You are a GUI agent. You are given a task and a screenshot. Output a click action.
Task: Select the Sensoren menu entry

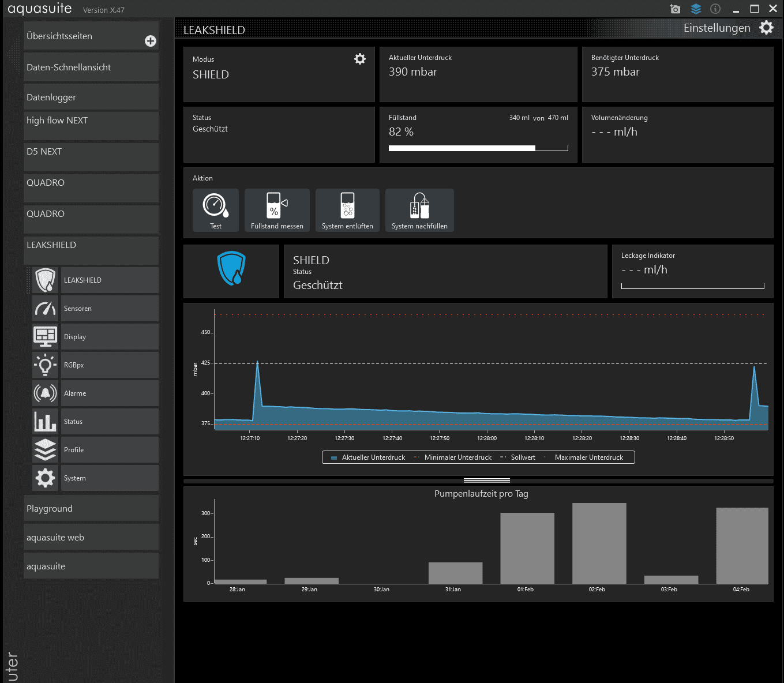110,308
